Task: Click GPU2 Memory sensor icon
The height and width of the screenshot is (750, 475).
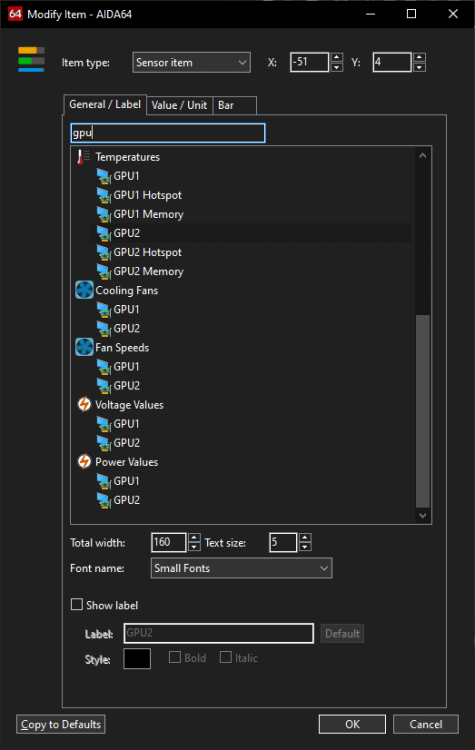Action: [104, 272]
